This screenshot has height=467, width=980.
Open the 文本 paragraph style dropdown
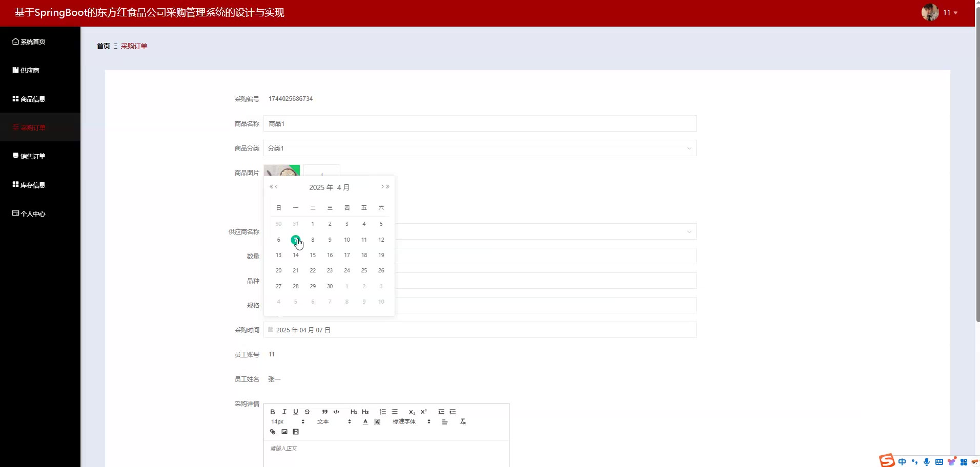click(334, 422)
